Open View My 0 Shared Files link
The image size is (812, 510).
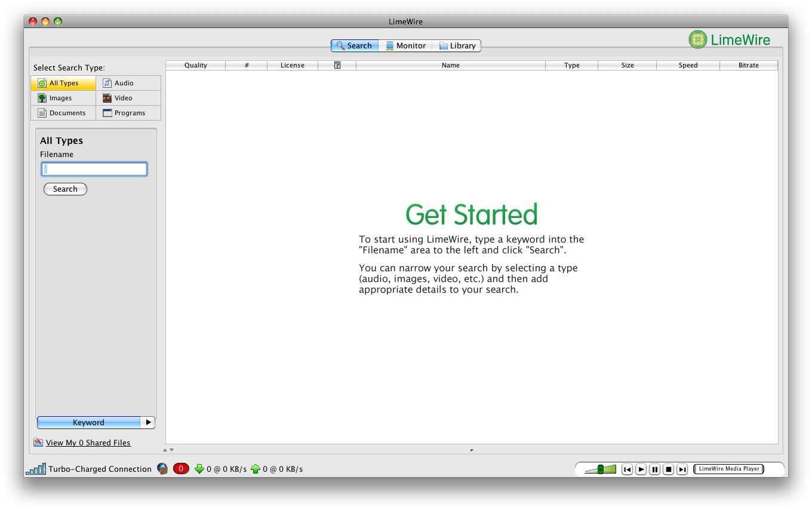88,443
